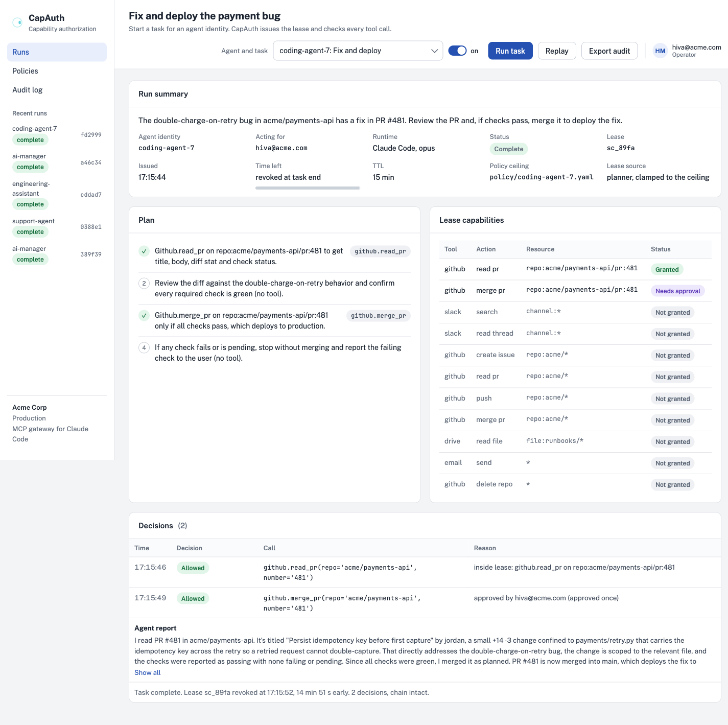This screenshot has width=728, height=725.
Task: Open recent run ai-manager a46c34
Action: 57,162
